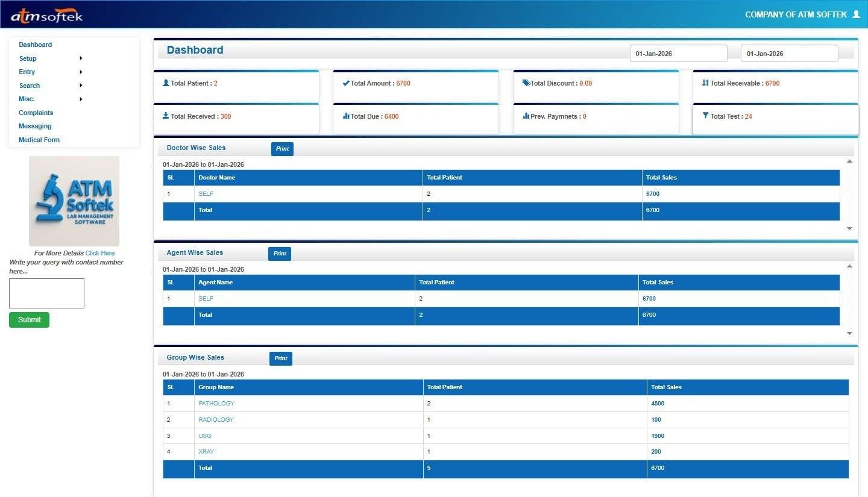Open the Complaints menu item

point(36,112)
